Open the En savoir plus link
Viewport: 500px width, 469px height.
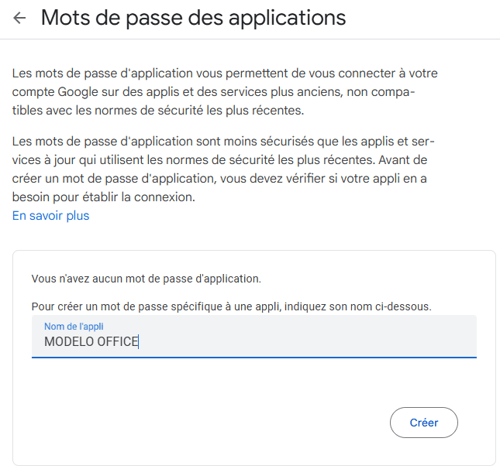51,216
